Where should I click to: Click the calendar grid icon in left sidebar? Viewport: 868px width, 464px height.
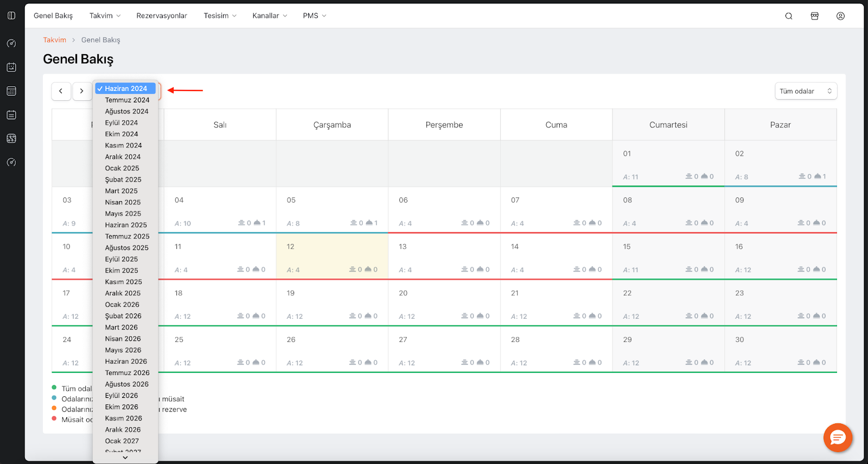click(11, 91)
